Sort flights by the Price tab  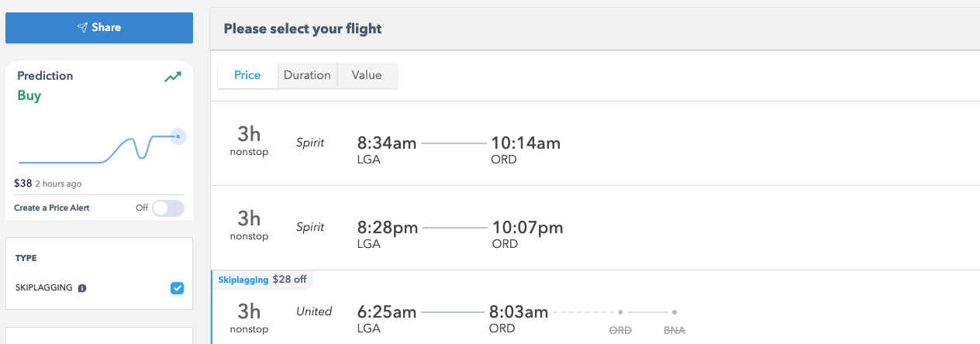click(x=247, y=75)
